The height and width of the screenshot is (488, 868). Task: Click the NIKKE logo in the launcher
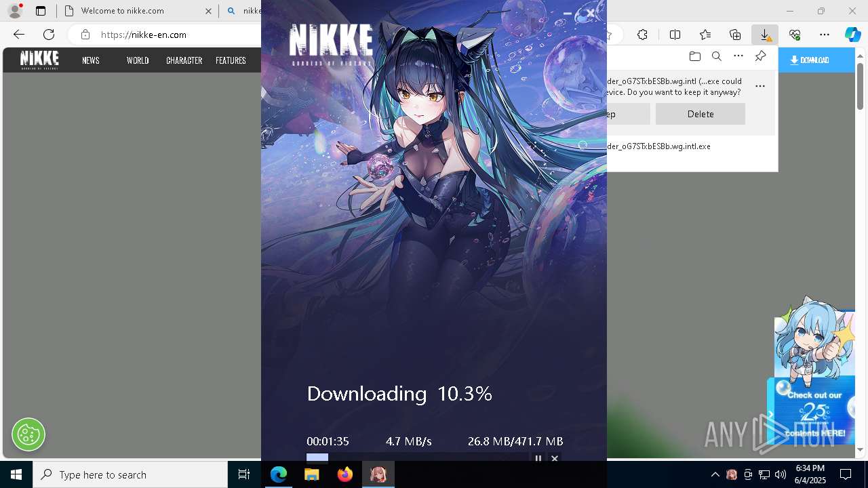pos(331,44)
